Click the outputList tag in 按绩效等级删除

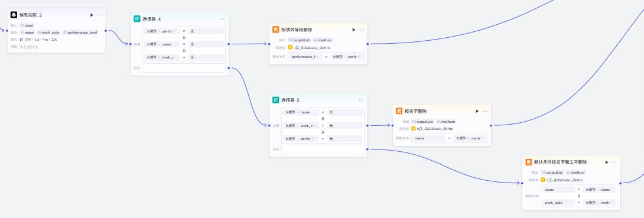299,40
